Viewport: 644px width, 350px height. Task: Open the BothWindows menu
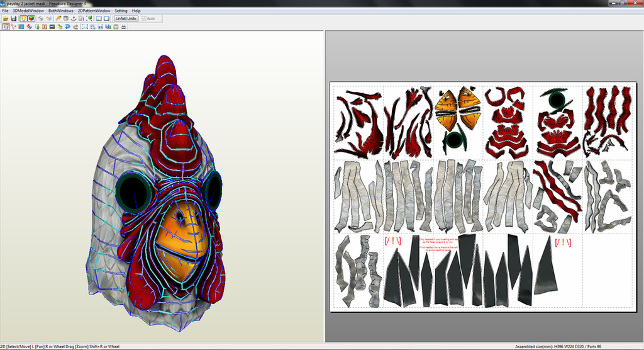tap(61, 11)
